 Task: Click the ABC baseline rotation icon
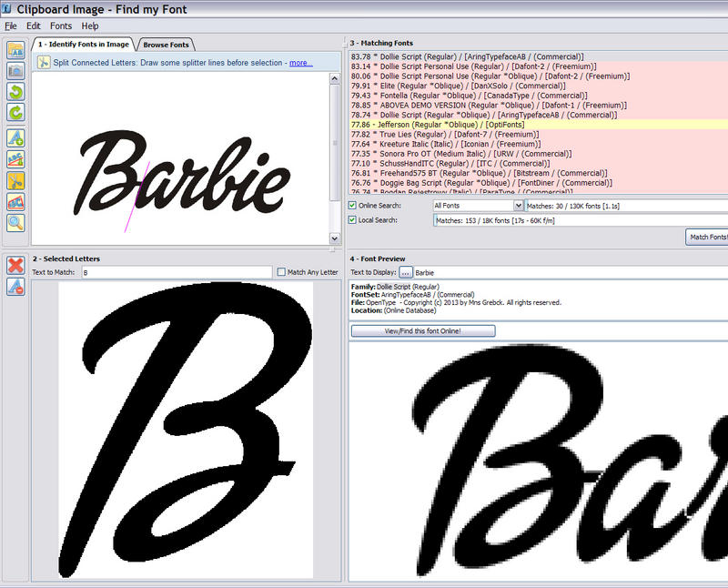coord(15,159)
